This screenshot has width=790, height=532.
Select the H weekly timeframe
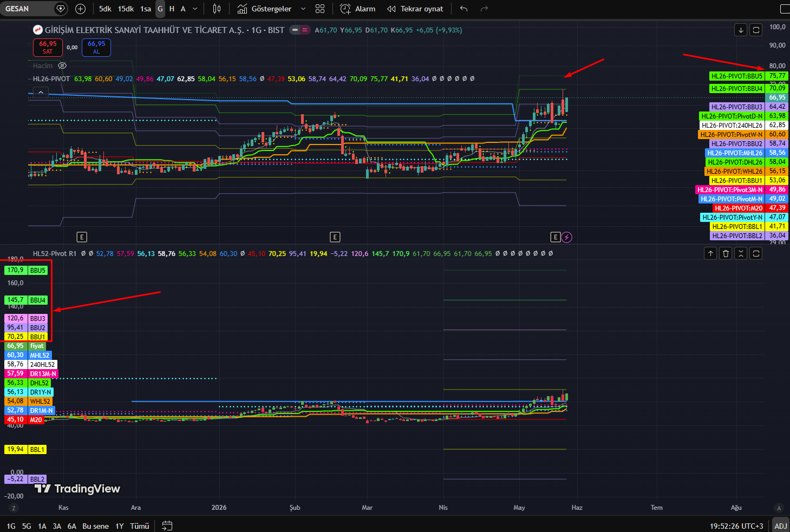click(172, 9)
